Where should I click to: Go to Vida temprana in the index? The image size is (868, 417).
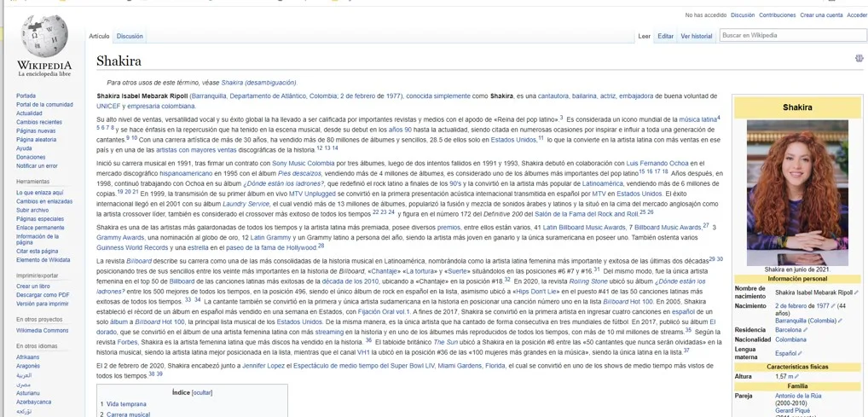126,404
